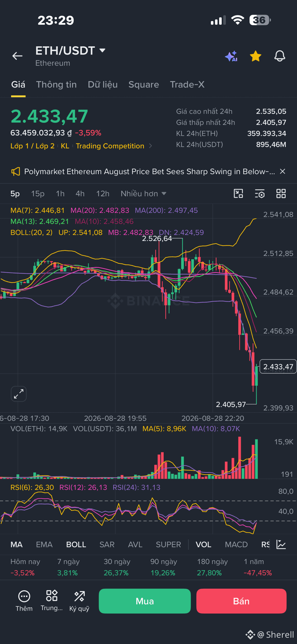Viewport: 297px width, 644px height.
Task: Open the AI sparkle assistant icon
Action: pos(231,56)
